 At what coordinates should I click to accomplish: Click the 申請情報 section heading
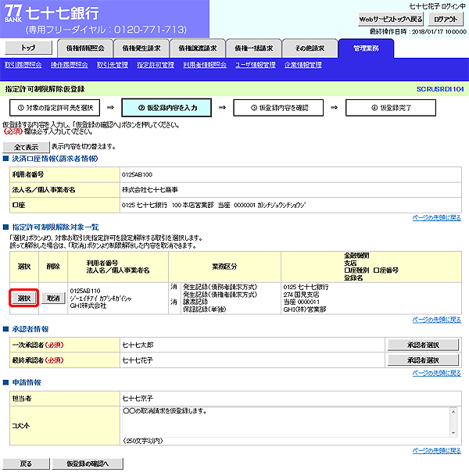click(x=27, y=382)
